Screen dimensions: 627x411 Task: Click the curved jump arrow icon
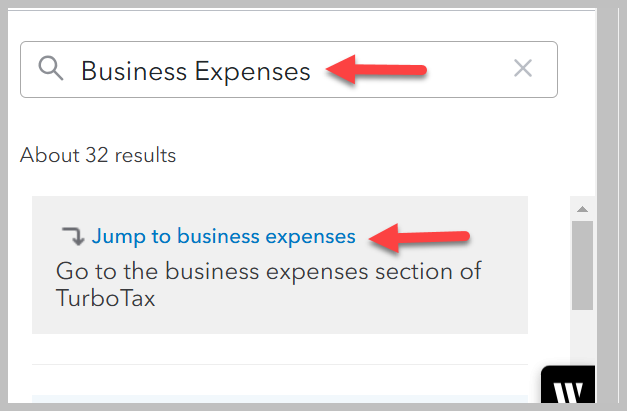point(73,236)
